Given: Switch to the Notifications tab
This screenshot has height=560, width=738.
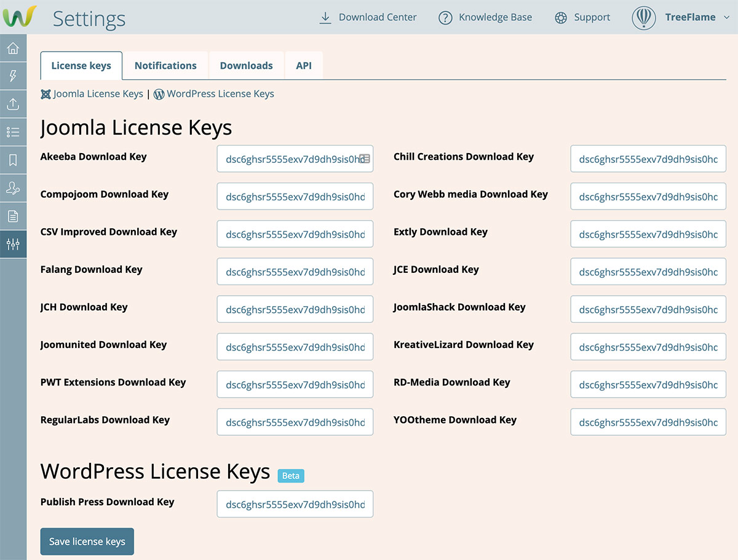Looking at the screenshot, I should tap(165, 66).
